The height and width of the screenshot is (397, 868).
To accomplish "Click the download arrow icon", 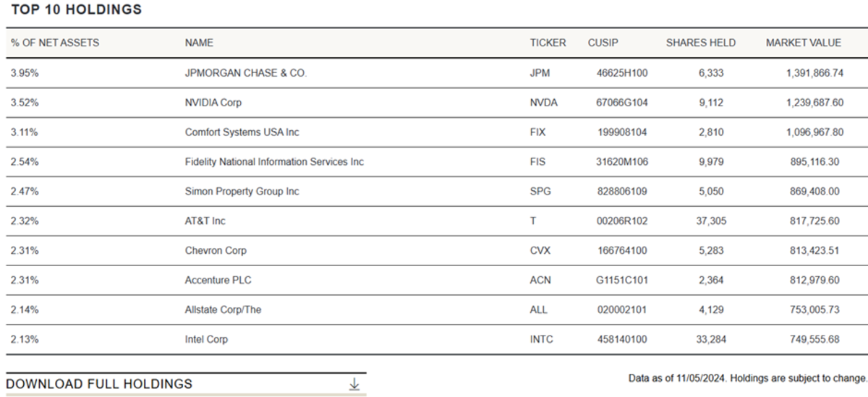I will pyautogui.click(x=354, y=384).
